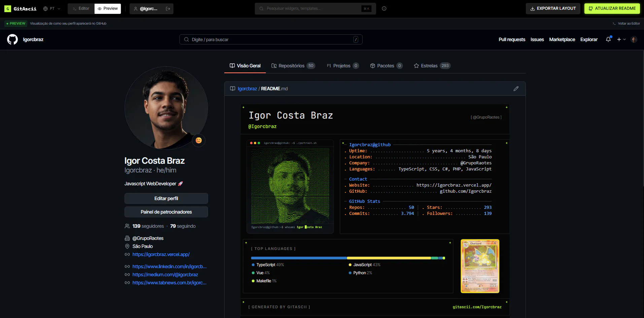Switch to Preview mode

[108, 9]
